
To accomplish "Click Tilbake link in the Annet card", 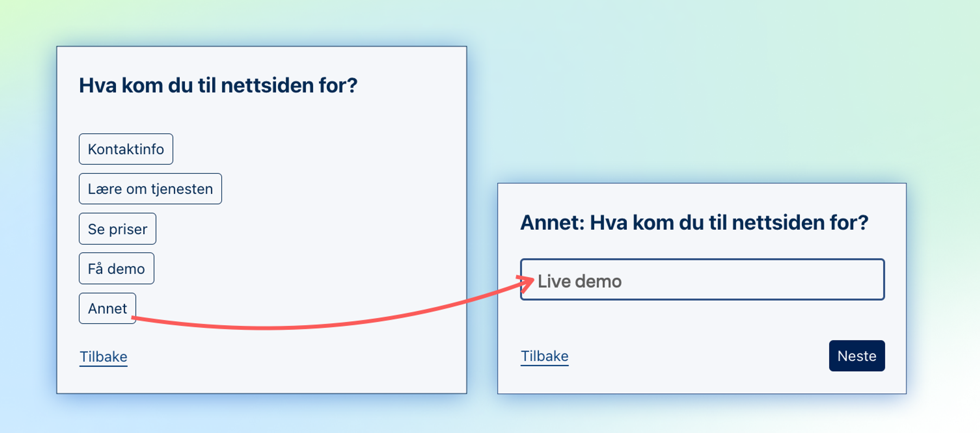I will (x=544, y=356).
